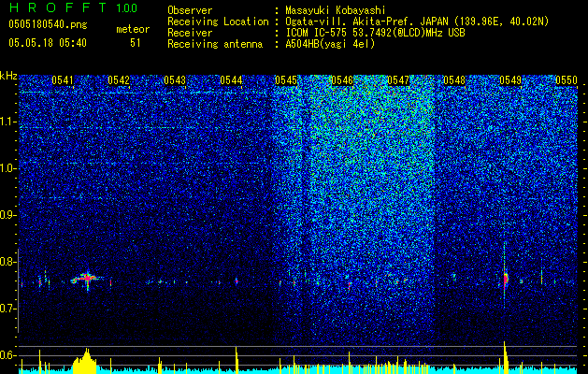Viewport: 588px width, 374px height.
Task: Click the 0541 time marker
Action: coord(63,80)
